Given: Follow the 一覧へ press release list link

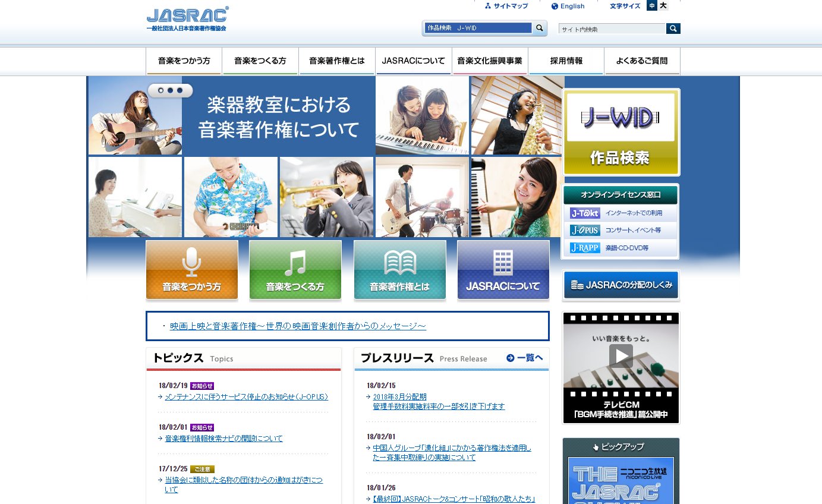Looking at the screenshot, I should click(525, 358).
